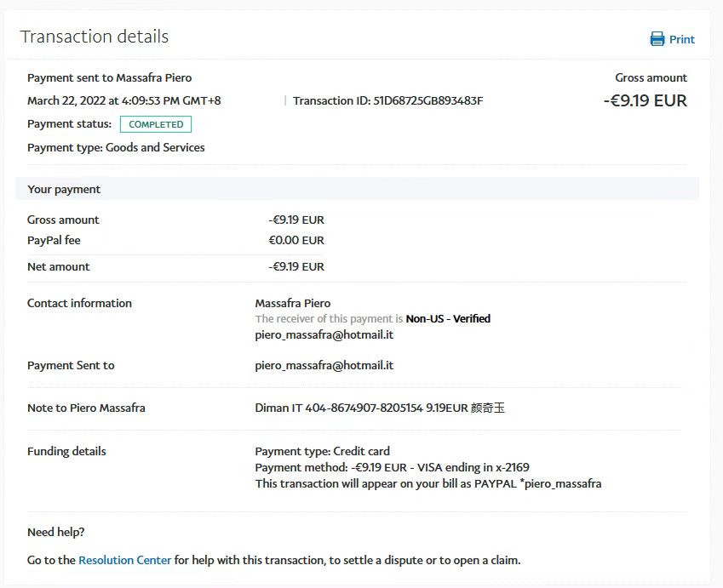Click the Transaction details heading
723x588 pixels.
click(x=95, y=37)
